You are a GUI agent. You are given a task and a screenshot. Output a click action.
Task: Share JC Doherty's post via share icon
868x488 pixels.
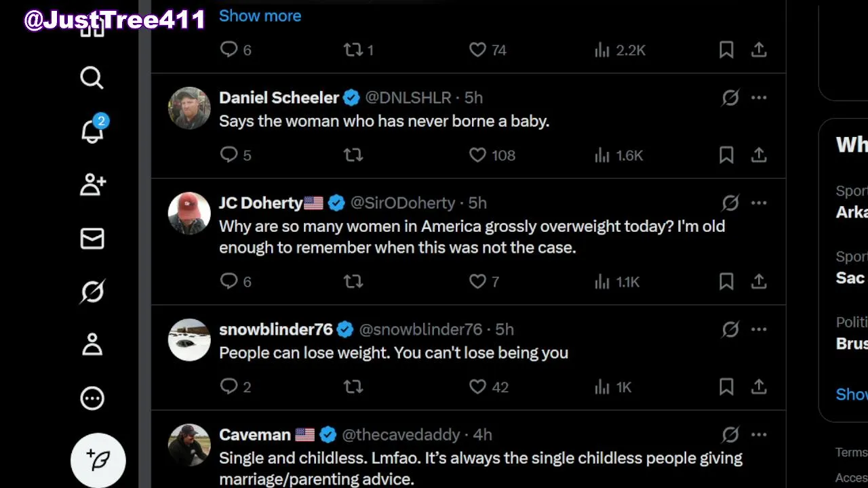759,281
